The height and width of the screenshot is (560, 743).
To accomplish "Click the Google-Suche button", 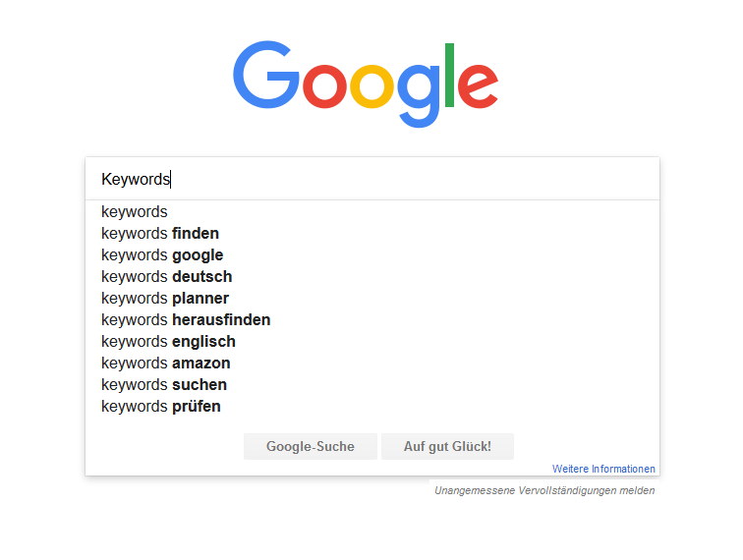I will tap(311, 446).
